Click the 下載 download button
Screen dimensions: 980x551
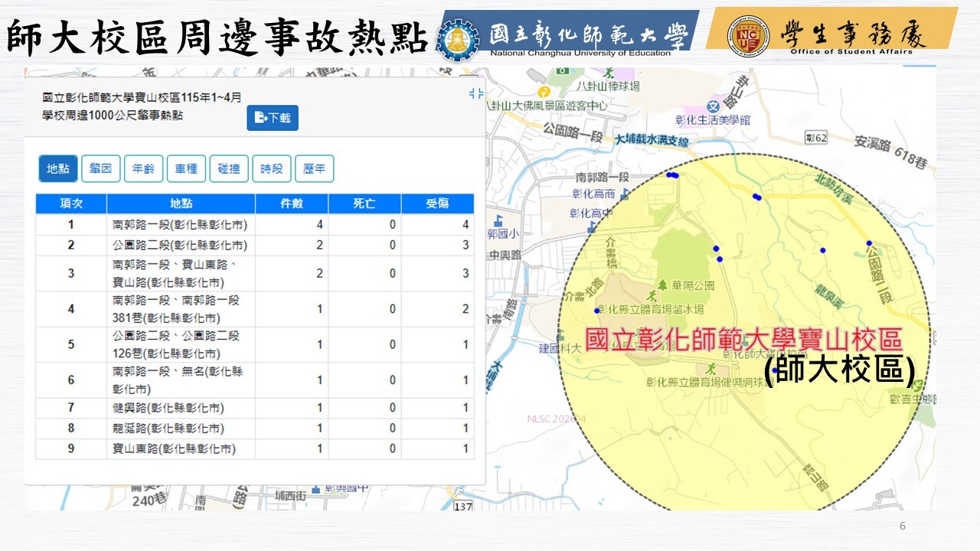[273, 118]
